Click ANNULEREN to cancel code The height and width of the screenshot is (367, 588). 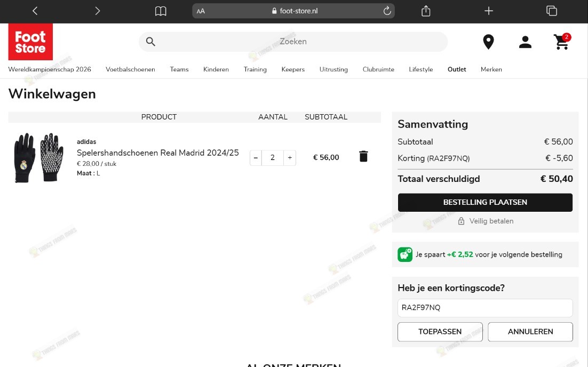530,332
